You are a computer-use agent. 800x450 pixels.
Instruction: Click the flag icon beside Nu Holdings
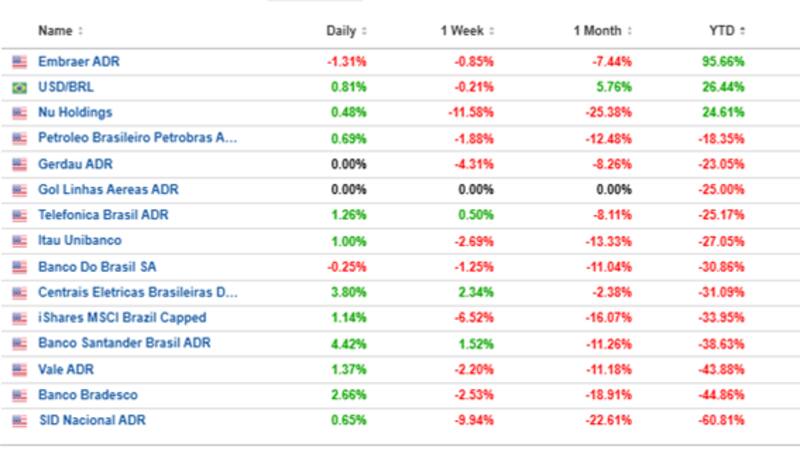pyautogui.click(x=18, y=113)
